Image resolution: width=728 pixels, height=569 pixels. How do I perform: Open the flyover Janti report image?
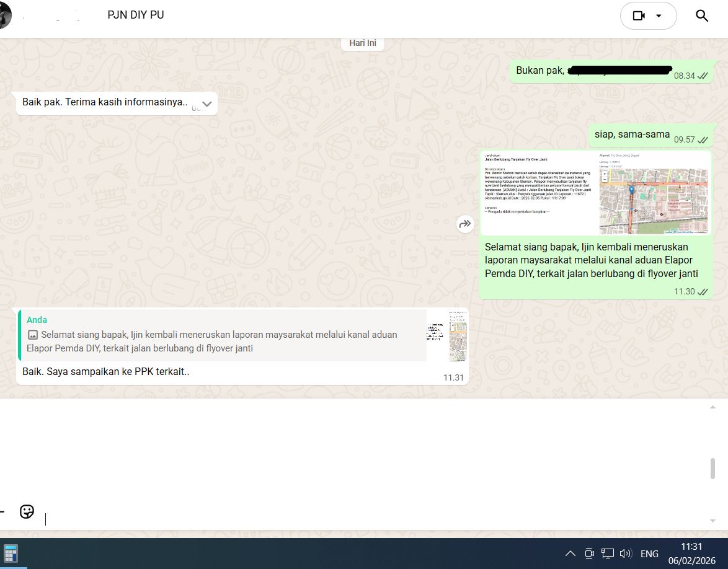point(595,193)
